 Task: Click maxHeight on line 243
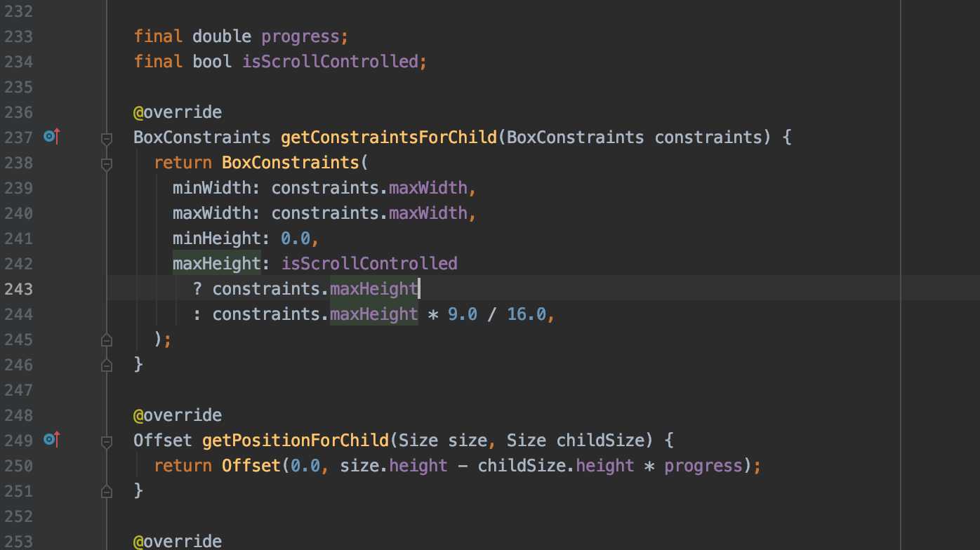click(374, 289)
